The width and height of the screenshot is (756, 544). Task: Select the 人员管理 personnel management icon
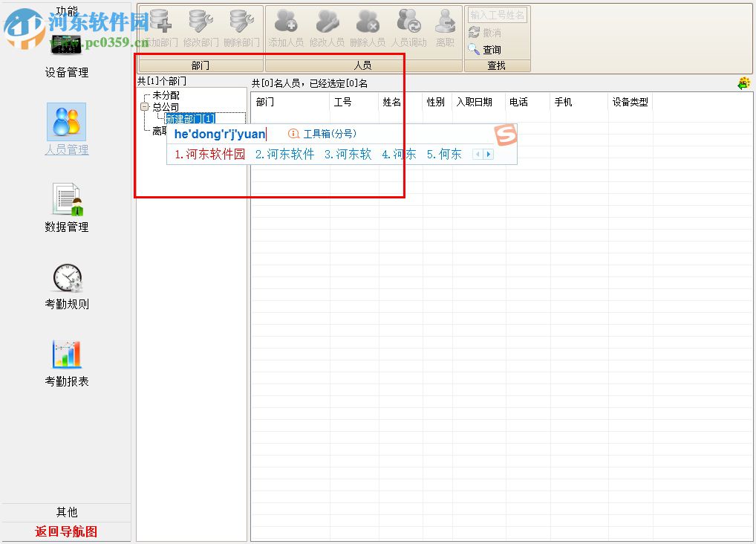click(67, 122)
